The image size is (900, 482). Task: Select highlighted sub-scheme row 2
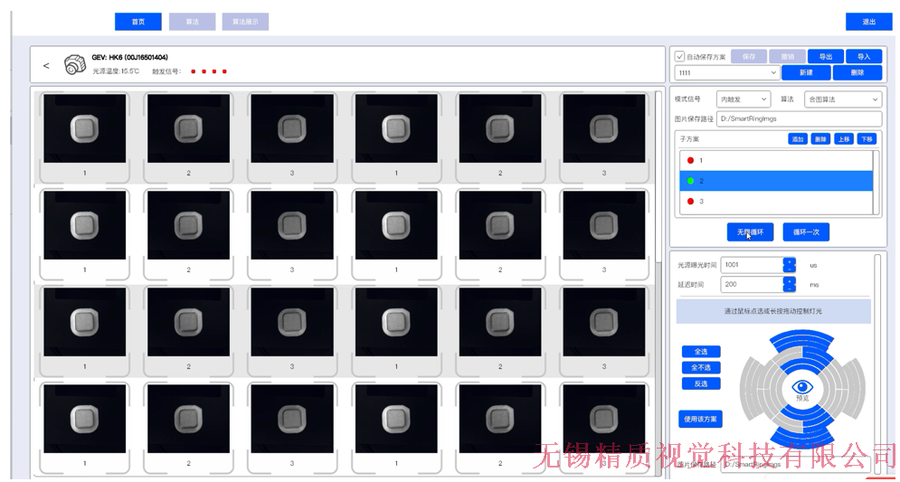coord(776,181)
